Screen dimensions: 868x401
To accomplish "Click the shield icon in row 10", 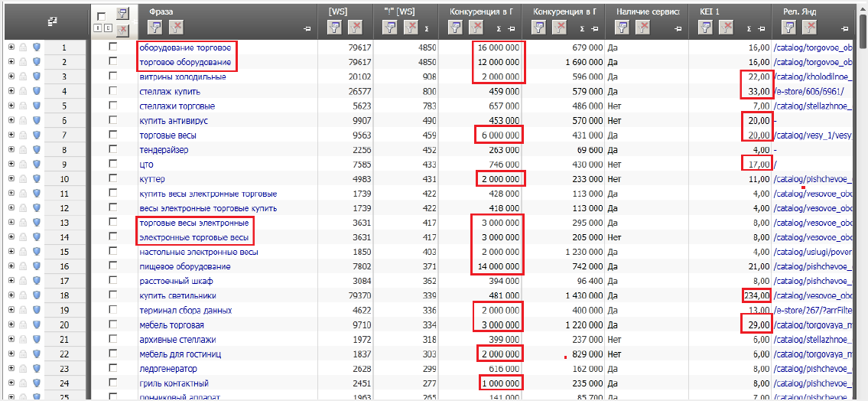I will click(37, 179).
